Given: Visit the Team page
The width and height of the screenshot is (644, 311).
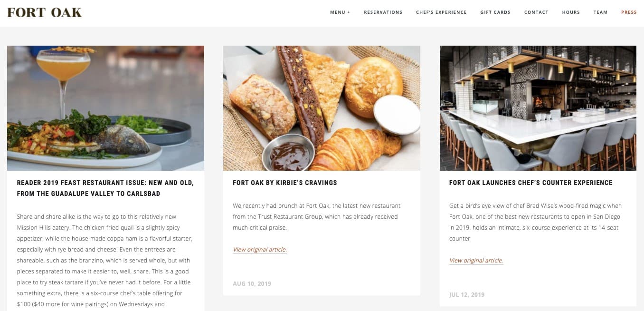Looking at the screenshot, I should pos(600,12).
